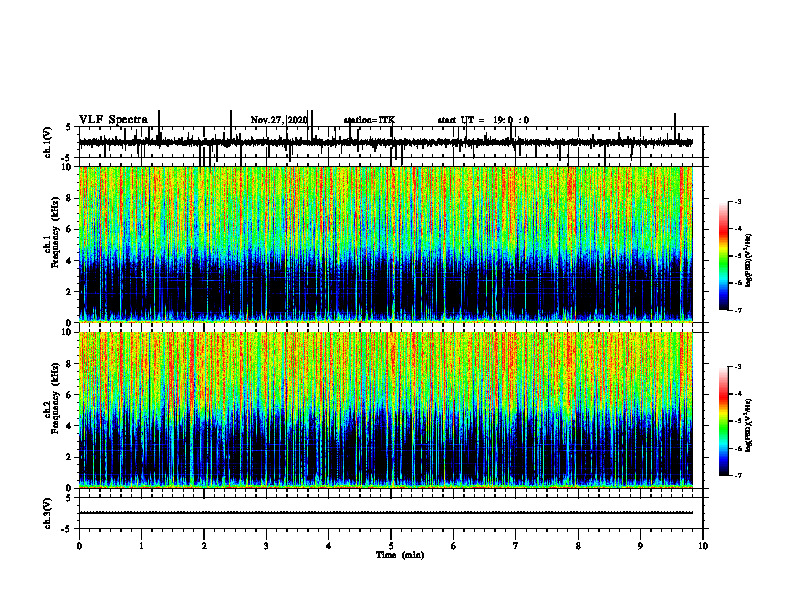Click the "-7" label on ch.1 color scale
792x612 pixels.
[x=738, y=310]
